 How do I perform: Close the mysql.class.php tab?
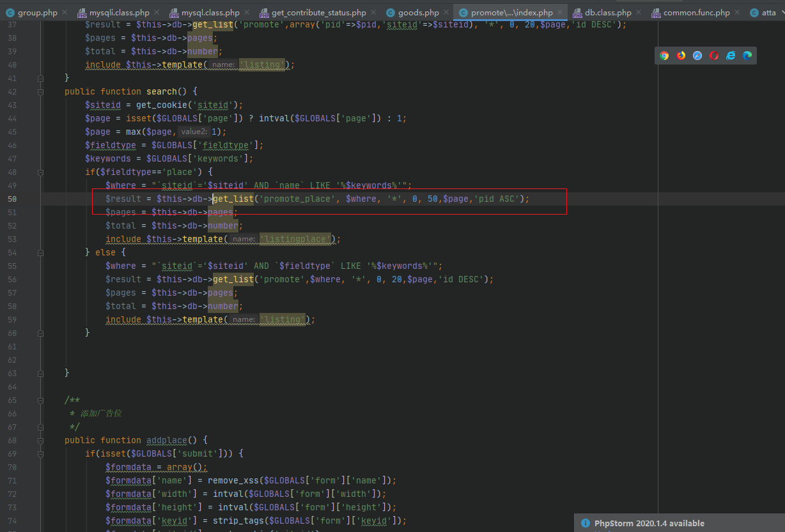[x=247, y=13]
